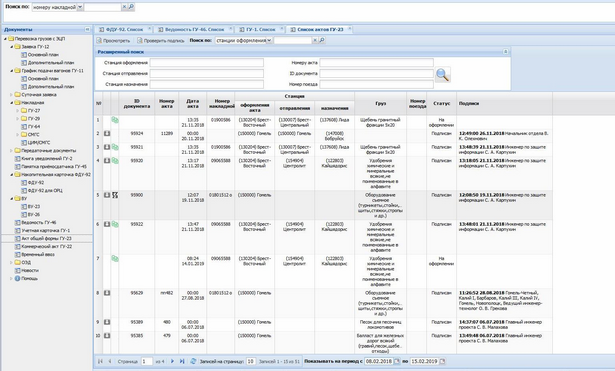This screenshot has height=371, width=615.
Task: Click the Проверить подпись button
Action: point(160,40)
